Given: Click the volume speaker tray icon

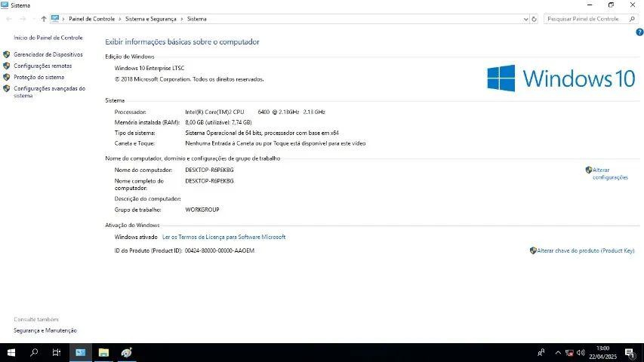Looking at the screenshot, I should click(x=581, y=352).
